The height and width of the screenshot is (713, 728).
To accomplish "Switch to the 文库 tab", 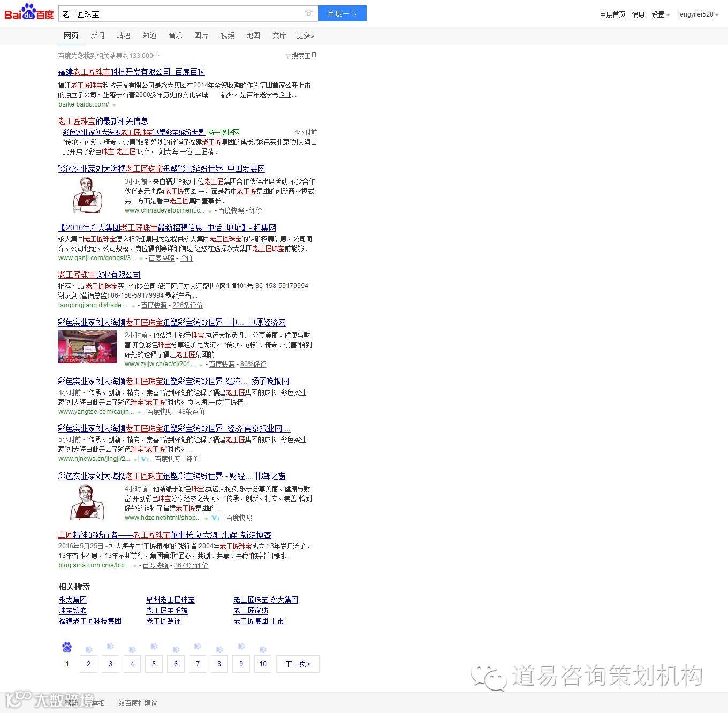I will pos(279,35).
